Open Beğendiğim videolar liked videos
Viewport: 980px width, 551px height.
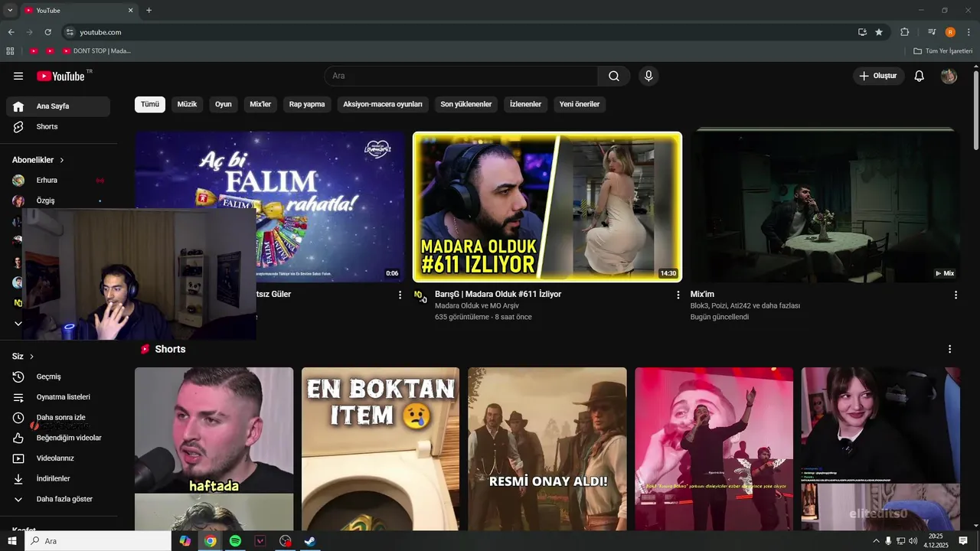tap(58, 438)
